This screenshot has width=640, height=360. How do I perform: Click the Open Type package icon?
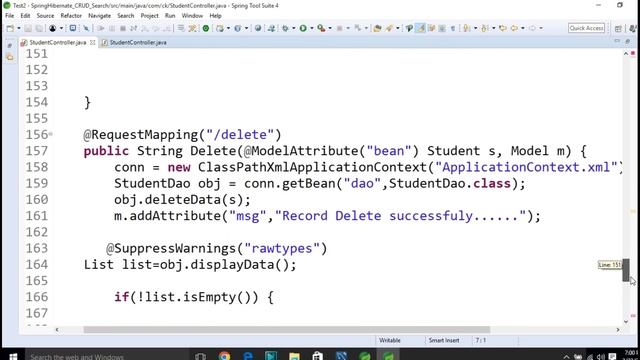378,28
